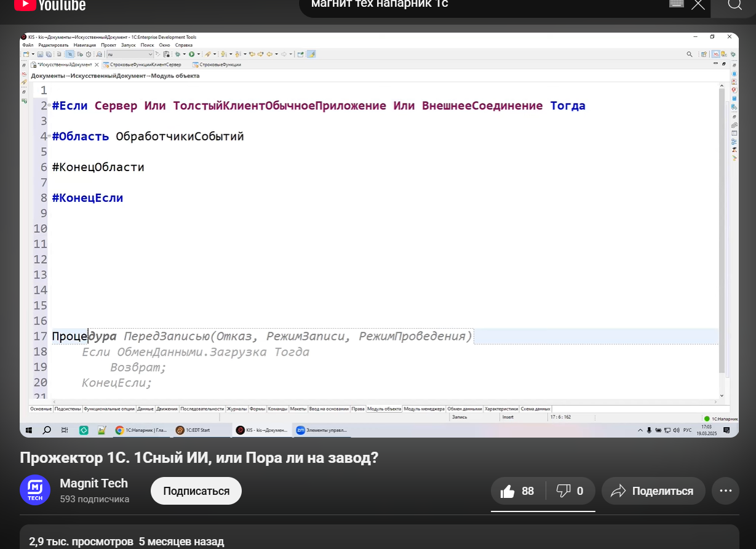This screenshot has width=756, height=549.
Task: Click the #КонецОбласти code line
Action: click(x=98, y=167)
